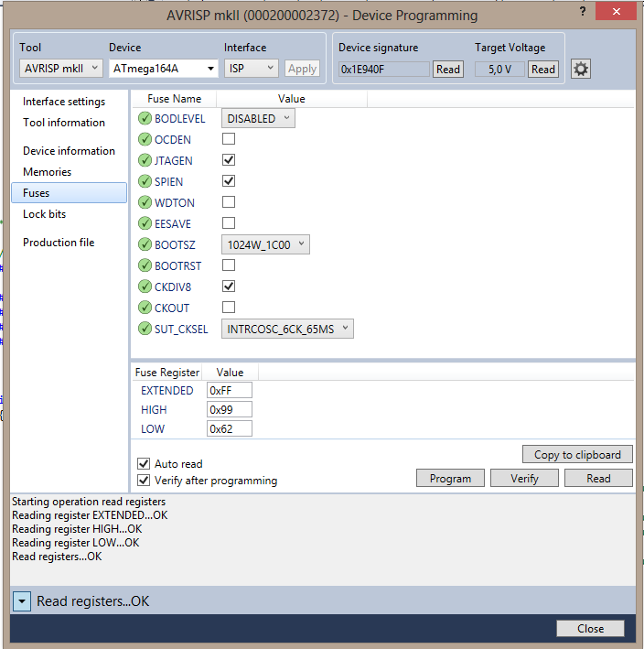644x649 pixels.
Task: Enable the OCDEN fuse checkbox
Action: (x=229, y=138)
